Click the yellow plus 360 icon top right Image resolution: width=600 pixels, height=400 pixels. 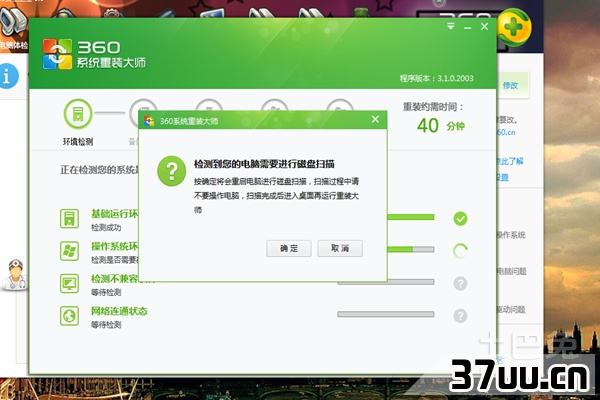tap(514, 27)
